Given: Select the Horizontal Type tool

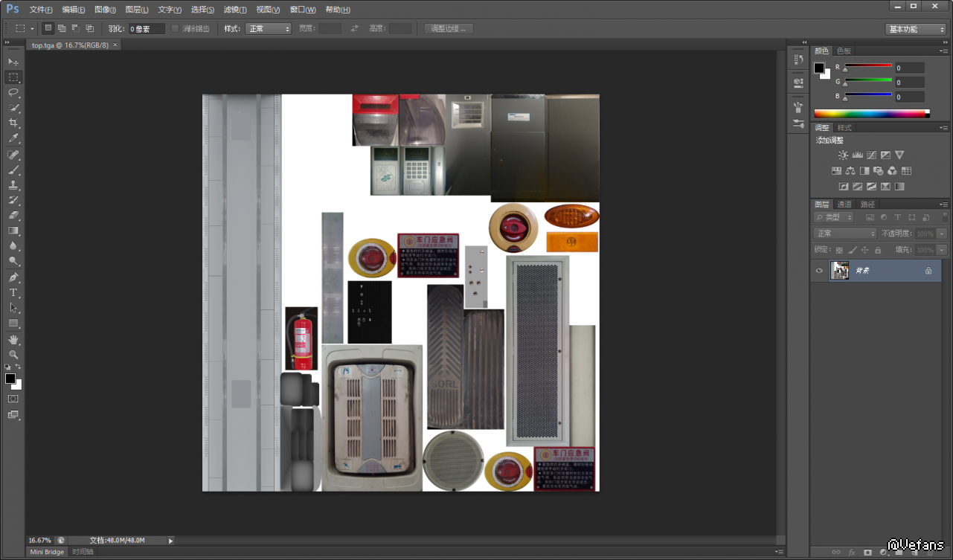Looking at the screenshot, I should click(13, 293).
